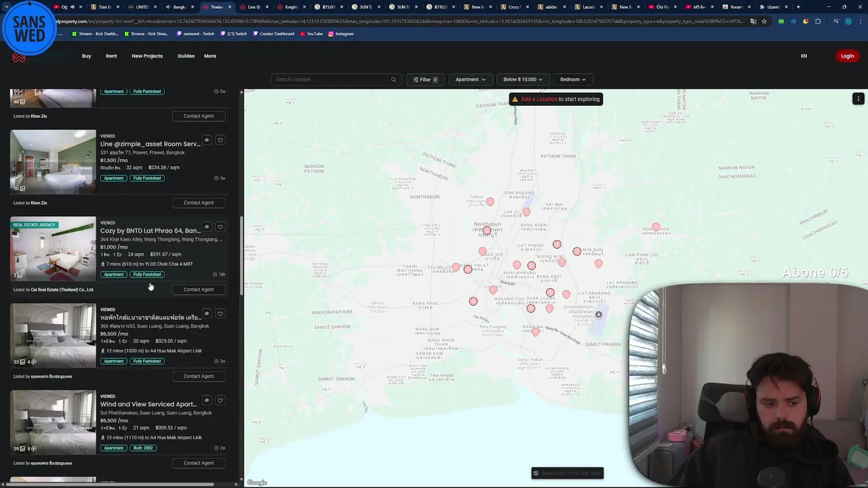
Task: Click the Google logo on the map
Action: point(257,483)
